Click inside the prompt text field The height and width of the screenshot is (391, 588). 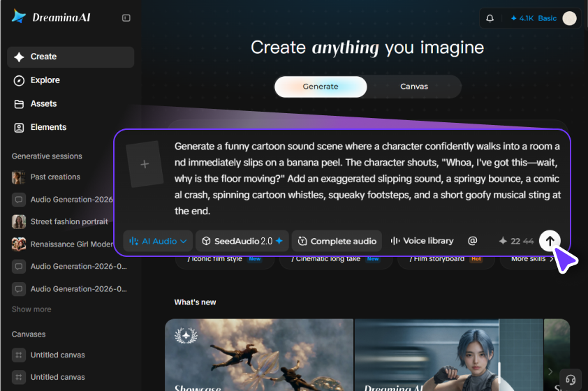click(367, 179)
